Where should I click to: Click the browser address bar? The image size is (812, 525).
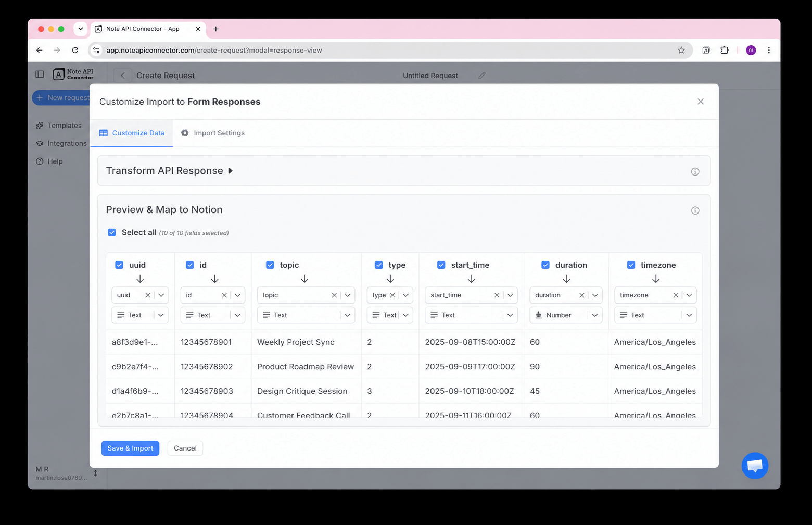click(x=390, y=51)
